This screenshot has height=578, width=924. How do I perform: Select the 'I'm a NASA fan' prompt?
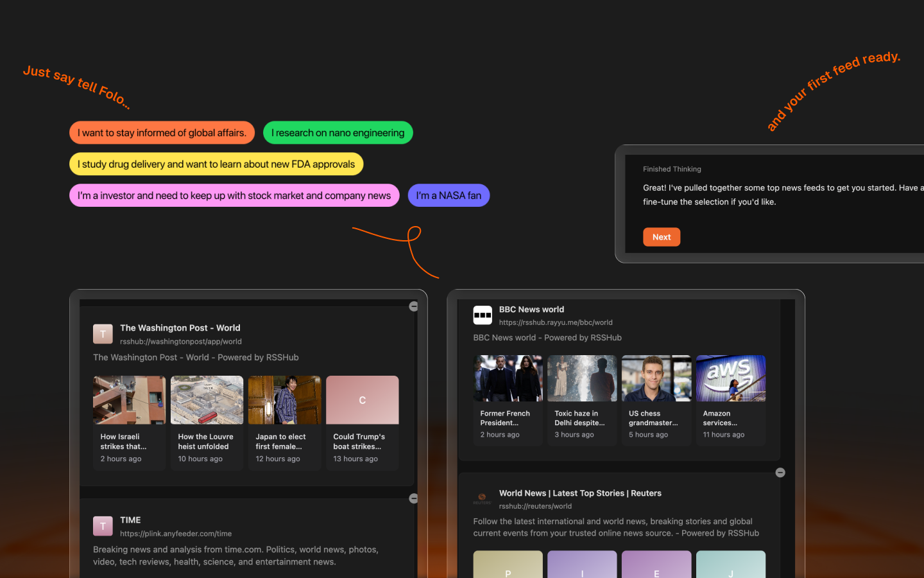click(x=449, y=196)
